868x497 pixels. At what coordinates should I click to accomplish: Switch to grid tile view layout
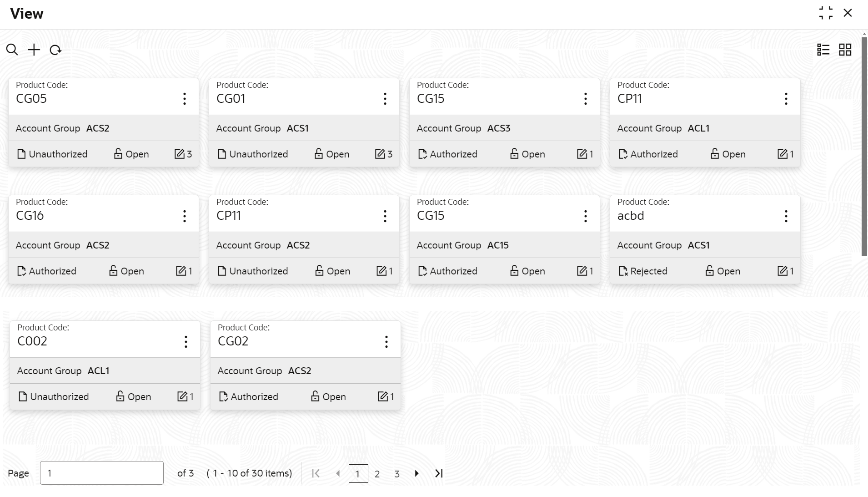pos(845,50)
